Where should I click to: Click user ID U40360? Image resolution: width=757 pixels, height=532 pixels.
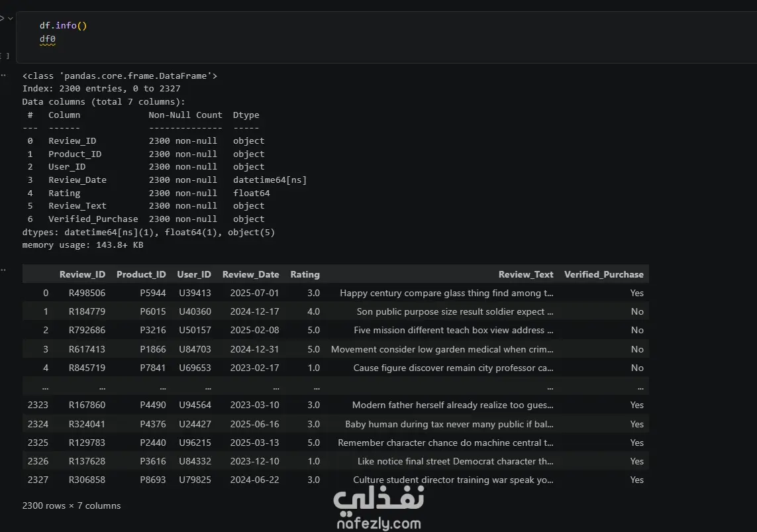(195, 311)
